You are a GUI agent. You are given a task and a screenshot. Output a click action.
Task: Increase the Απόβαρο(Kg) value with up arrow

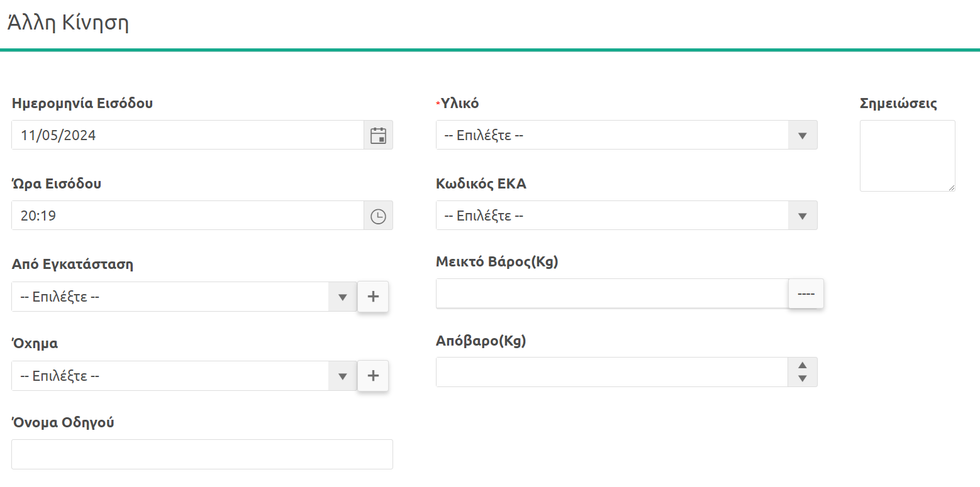pos(803,366)
